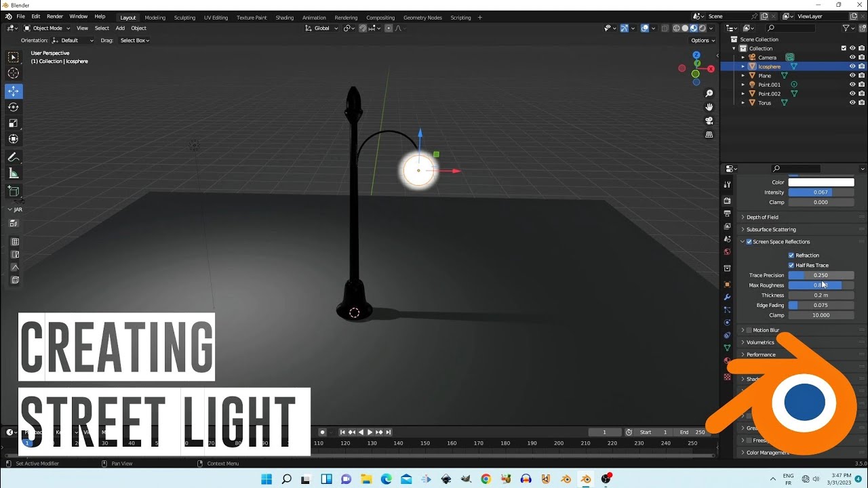This screenshot has height=488, width=868.
Task: Expand the Camera item in outliner
Action: pos(743,58)
